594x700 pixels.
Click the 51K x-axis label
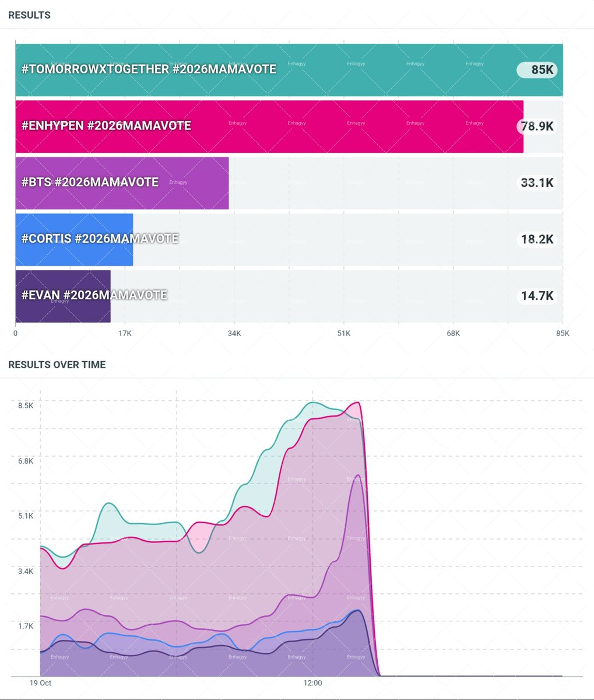point(344,334)
